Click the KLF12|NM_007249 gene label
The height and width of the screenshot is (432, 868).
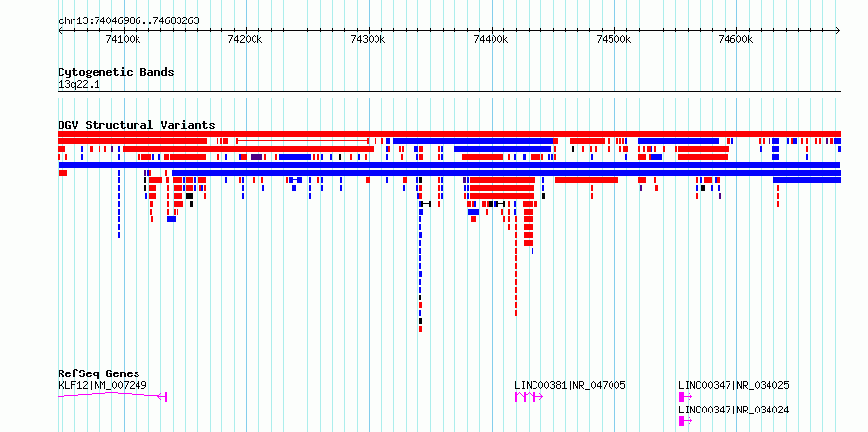click(x=102, y=385)
